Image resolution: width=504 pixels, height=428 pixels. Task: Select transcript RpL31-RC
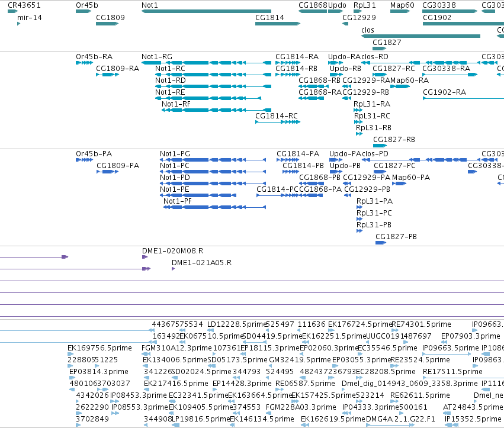click(x=358, y=122)
